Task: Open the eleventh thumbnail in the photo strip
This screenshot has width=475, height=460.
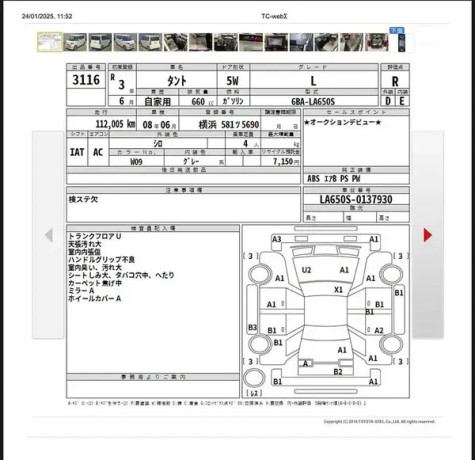Action: (301, 42)
